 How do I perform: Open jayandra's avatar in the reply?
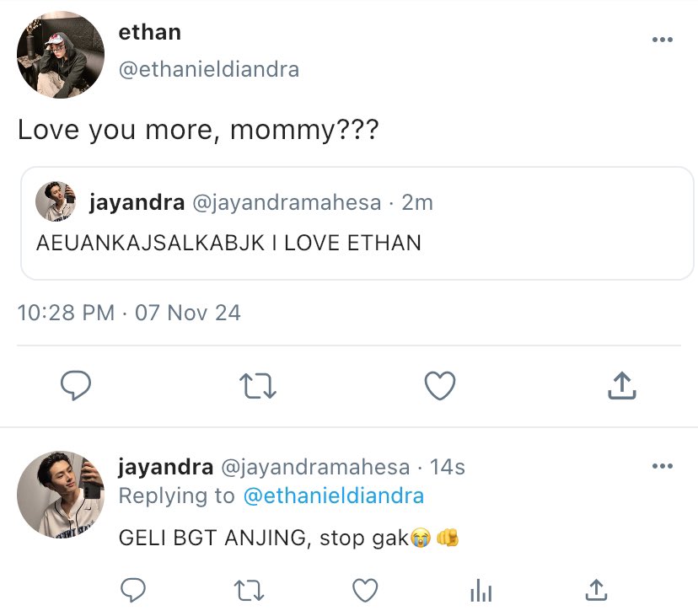tap(61, 495)
